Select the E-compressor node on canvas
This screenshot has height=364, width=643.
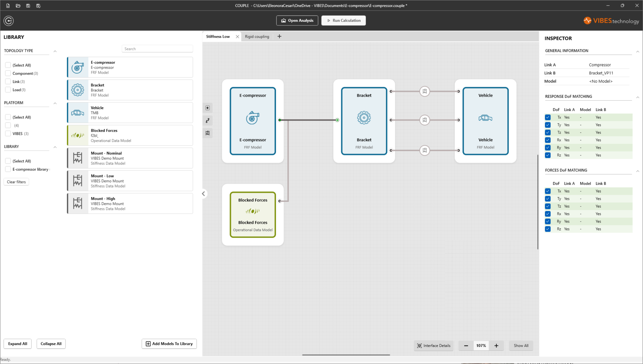coord(253,121)
